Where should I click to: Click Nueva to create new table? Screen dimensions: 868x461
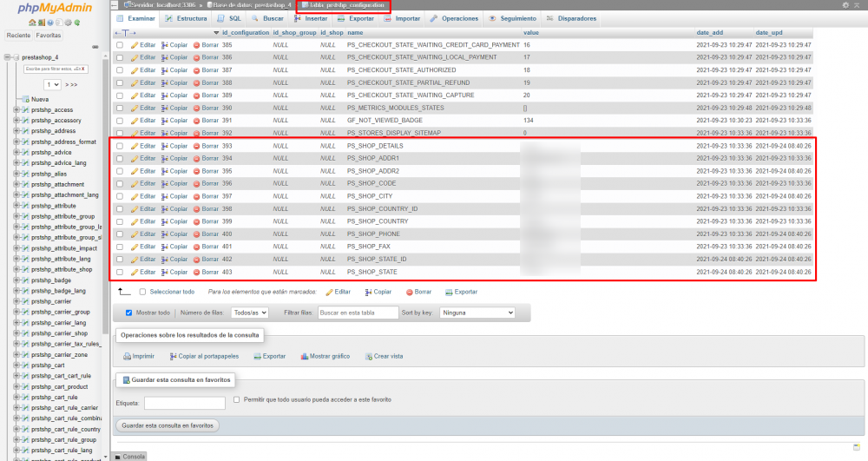[40, 100]
